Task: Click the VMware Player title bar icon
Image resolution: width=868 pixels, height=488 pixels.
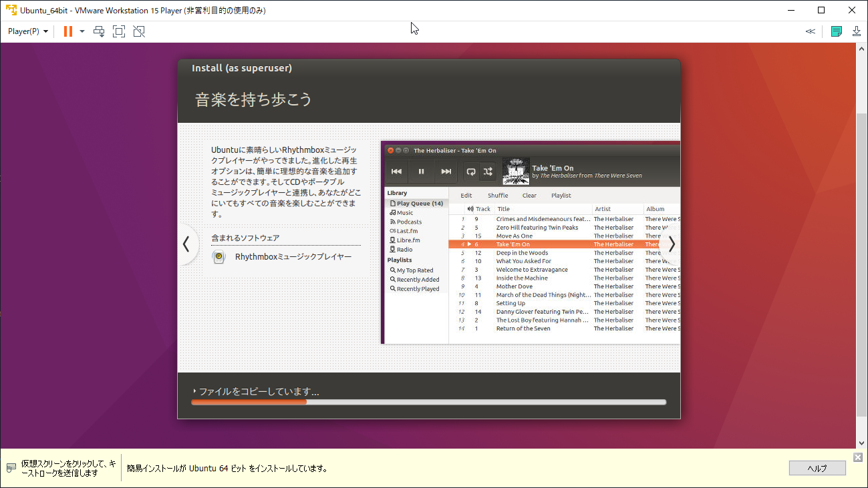Action: pos(11,10)
